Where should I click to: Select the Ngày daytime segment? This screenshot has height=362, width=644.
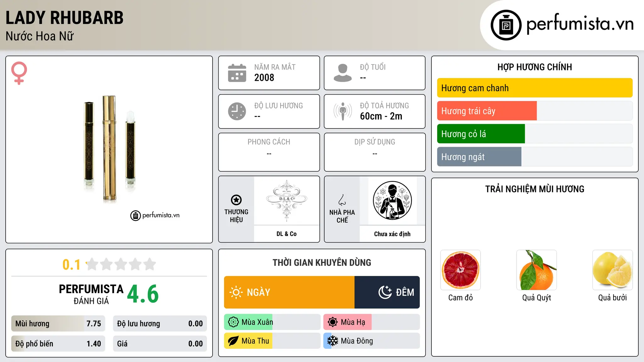[289, 292]
